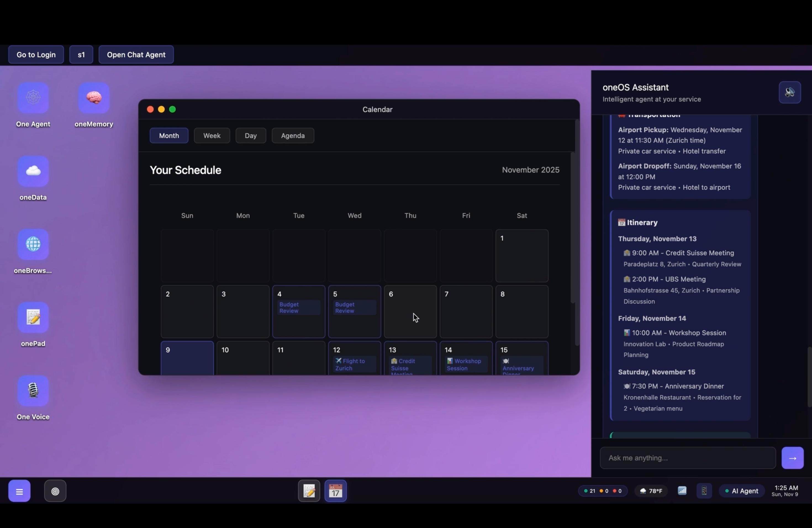Screen dimensions: 812x528
Task: Open One Voice microphone icon
Action: coord(33,390)
